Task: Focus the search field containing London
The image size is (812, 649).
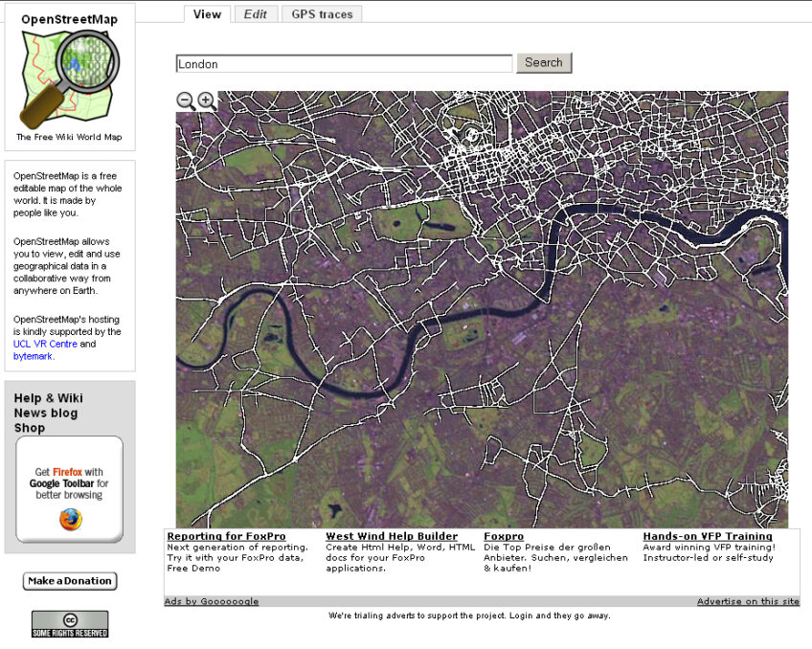Action: point(345,64)
